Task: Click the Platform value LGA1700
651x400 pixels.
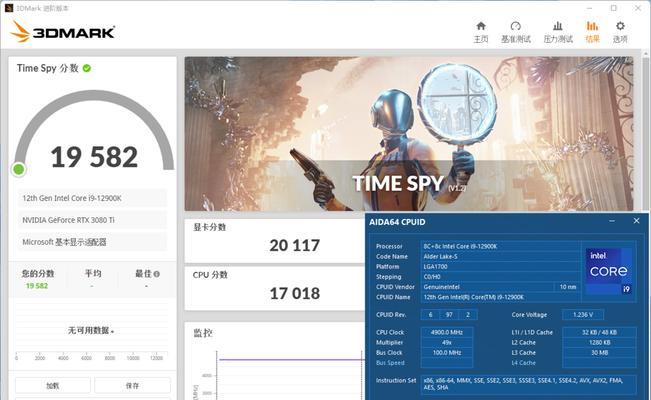Action: pyautogui.click(x=501, y=266)
